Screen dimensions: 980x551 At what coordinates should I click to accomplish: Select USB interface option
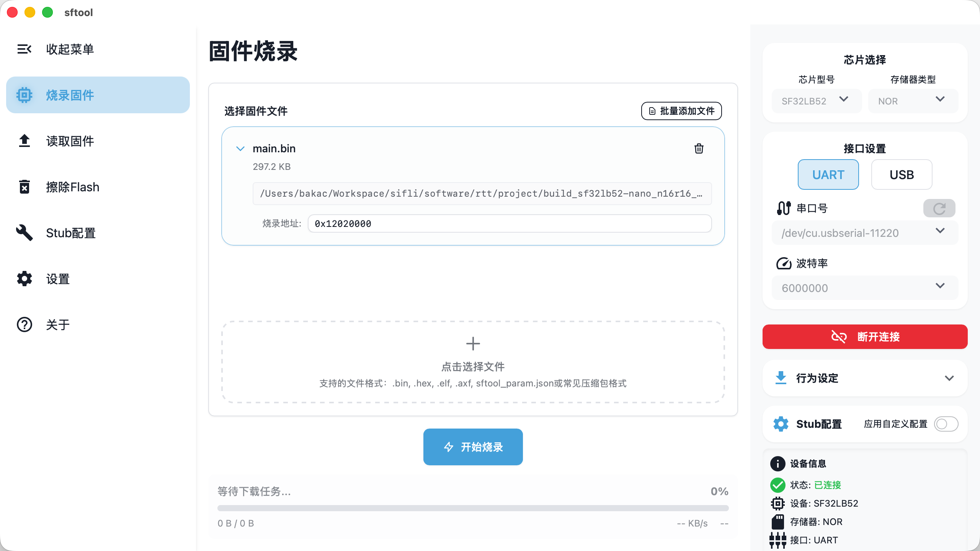pyautogui.click(x=902, y=174)
